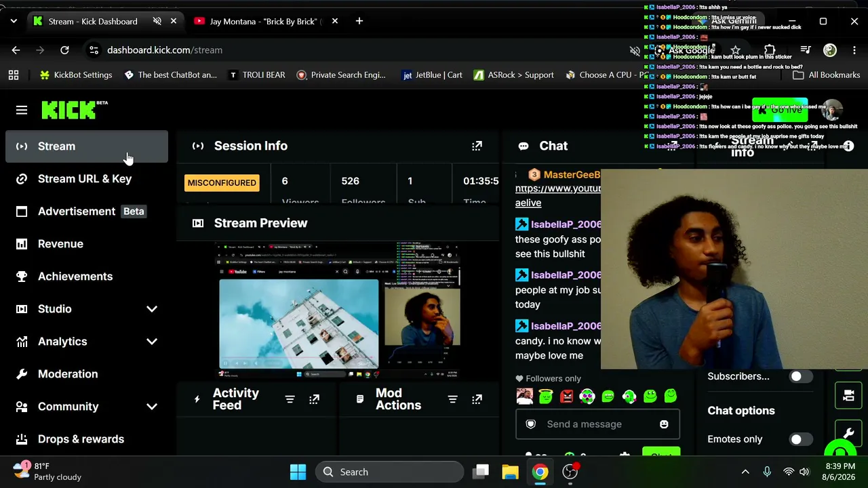Select the streamer photo emote
Image resolution: width=868 pixels, height=488 pixels.
525,396
